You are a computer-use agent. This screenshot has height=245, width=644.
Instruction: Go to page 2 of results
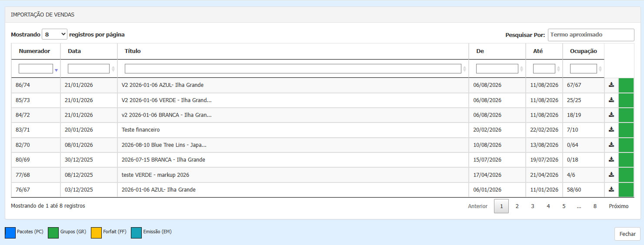coord(517,206)
